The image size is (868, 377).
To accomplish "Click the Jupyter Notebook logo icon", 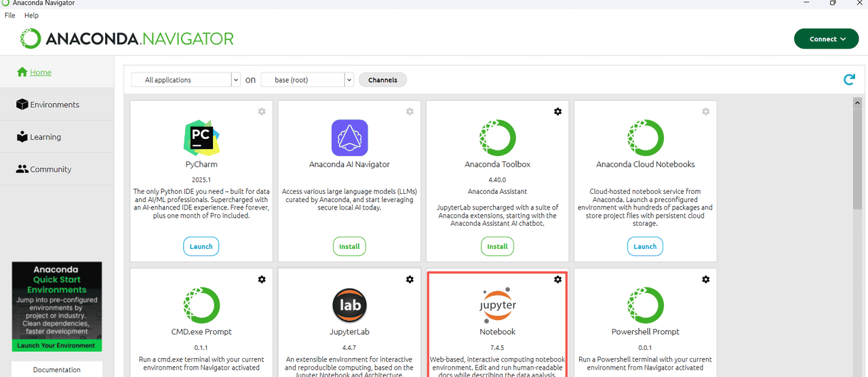I will [x=497, y=305].
